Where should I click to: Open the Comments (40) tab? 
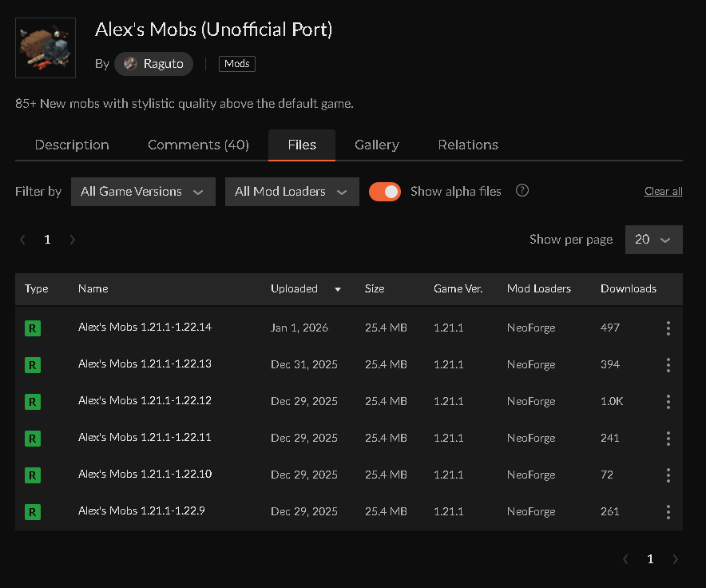(198, 145)
